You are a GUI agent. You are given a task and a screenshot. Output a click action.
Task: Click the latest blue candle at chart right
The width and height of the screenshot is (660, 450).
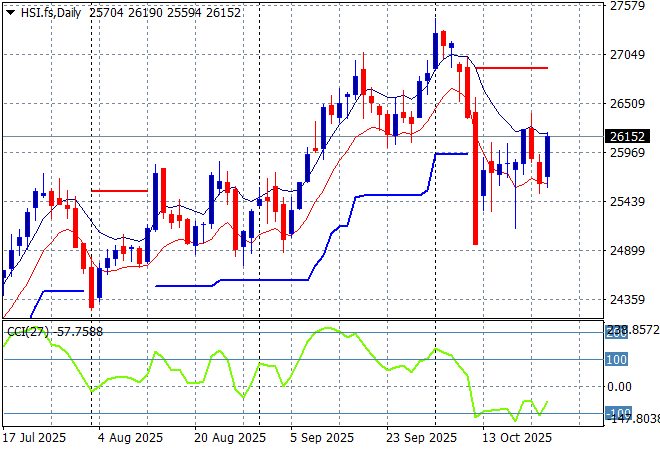pyautogui.click(x=548, y=157)
